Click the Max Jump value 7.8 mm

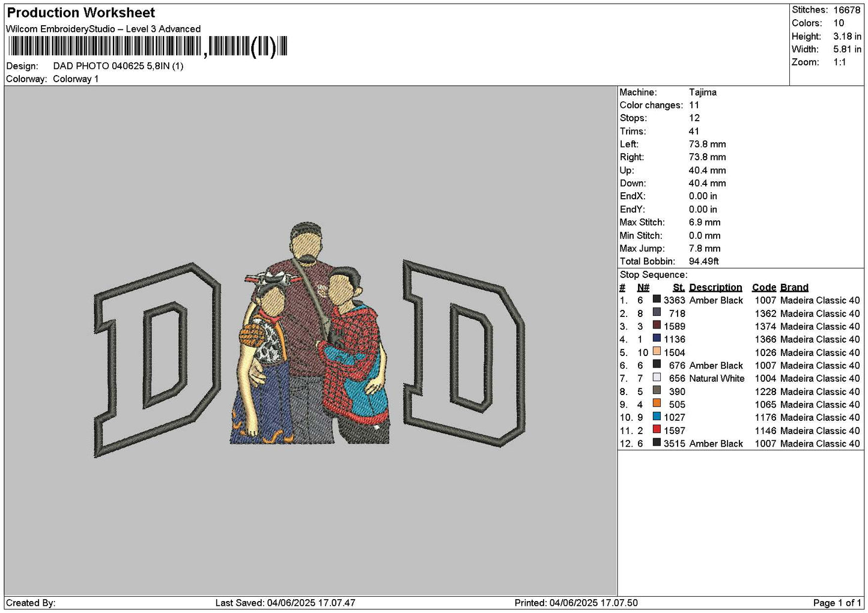point(705,249)
